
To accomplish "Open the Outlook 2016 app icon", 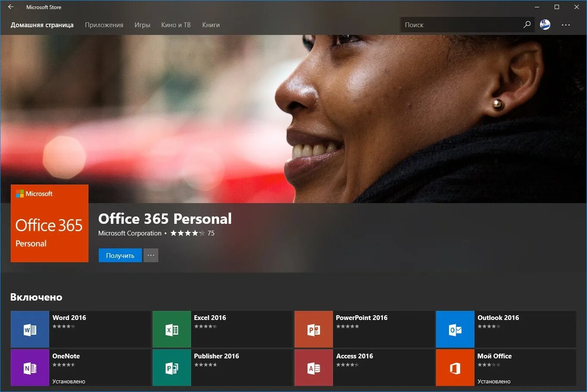I will click(455, 329).
